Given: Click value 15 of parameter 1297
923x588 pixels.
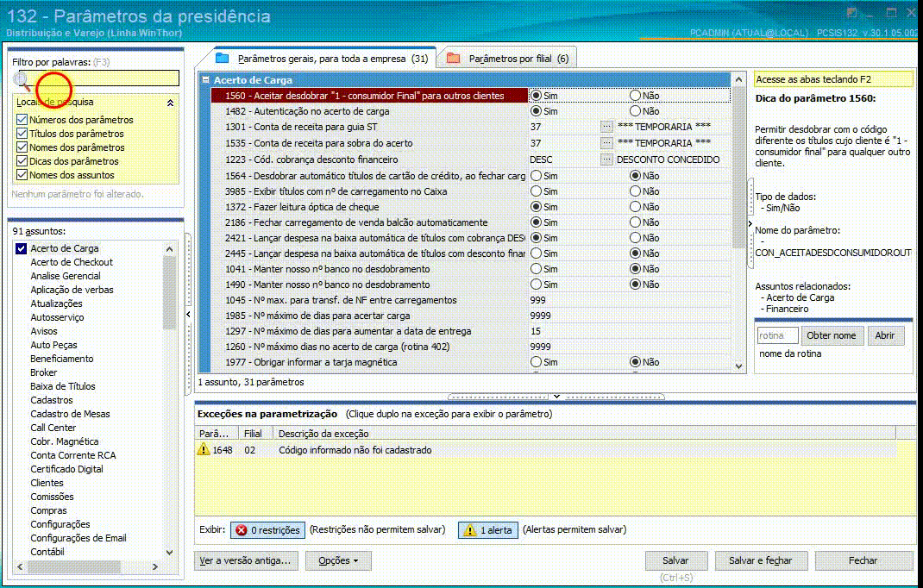Looking at the screenshot, I should click(535, 331).
